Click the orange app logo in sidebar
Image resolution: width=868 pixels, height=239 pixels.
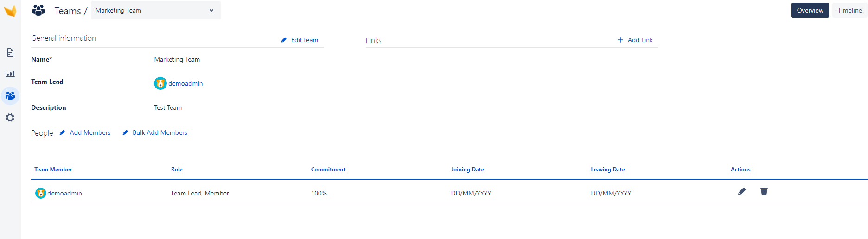click(x=10, y=11)
